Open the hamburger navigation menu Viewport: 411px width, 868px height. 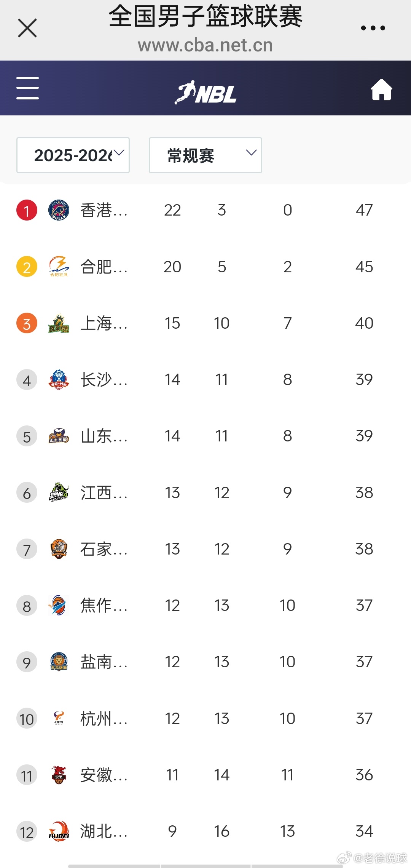coord(27,88)
